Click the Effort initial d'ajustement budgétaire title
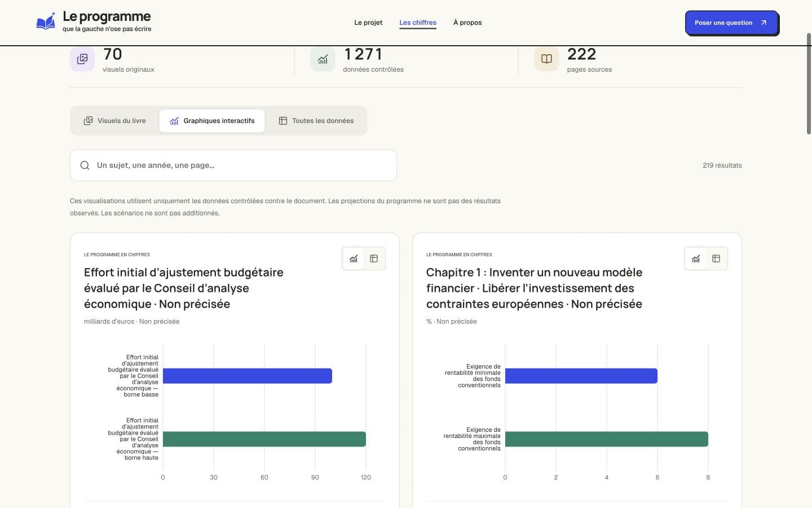The image size is (812, 508). click(x=184, y=288)
